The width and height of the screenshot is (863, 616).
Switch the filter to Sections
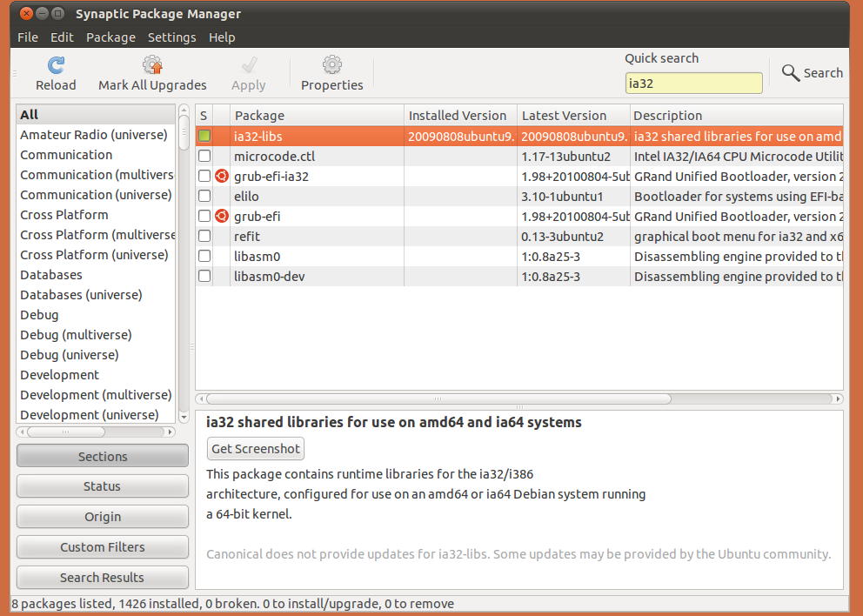point(103,457)
